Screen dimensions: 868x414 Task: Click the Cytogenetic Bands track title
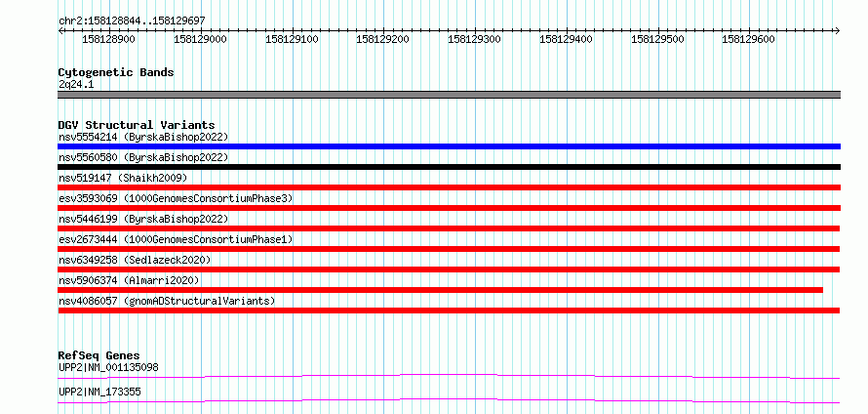pos(116,72)
